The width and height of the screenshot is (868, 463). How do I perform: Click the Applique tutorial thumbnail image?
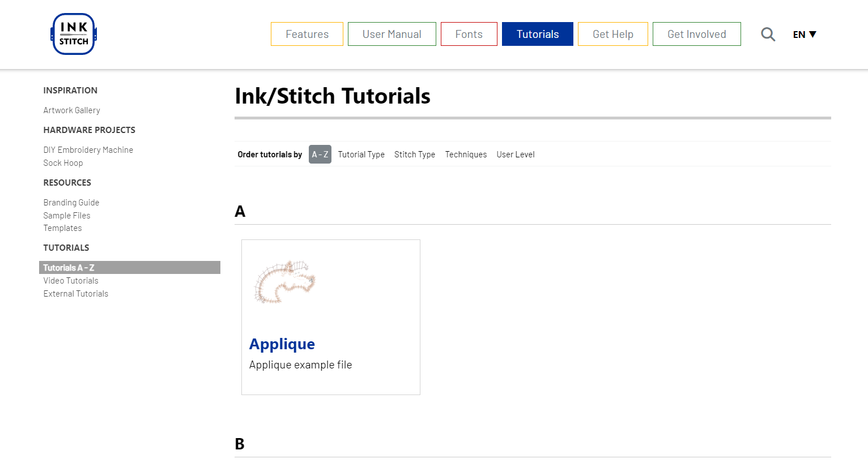pyautogui.click(x=285, y=282)
